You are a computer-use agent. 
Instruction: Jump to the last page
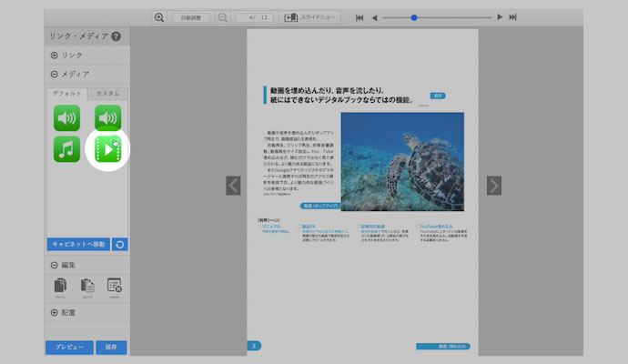coord(513,17)
